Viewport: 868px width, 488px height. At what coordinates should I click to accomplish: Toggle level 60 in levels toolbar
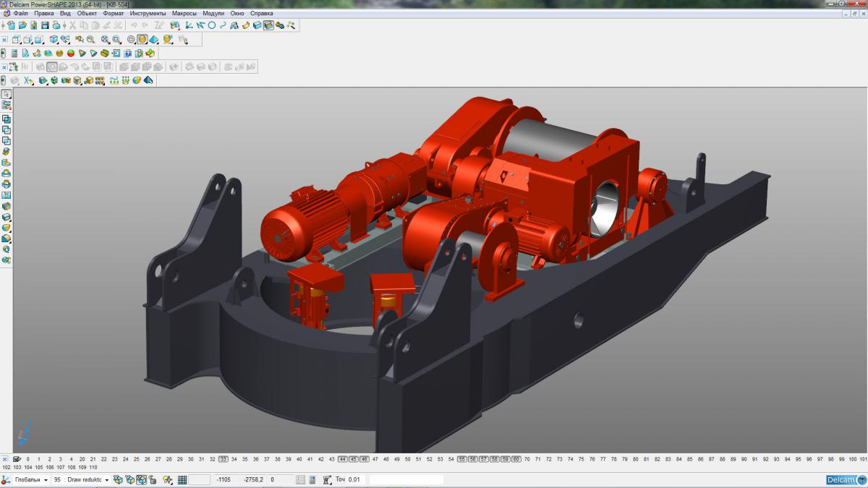516,459
